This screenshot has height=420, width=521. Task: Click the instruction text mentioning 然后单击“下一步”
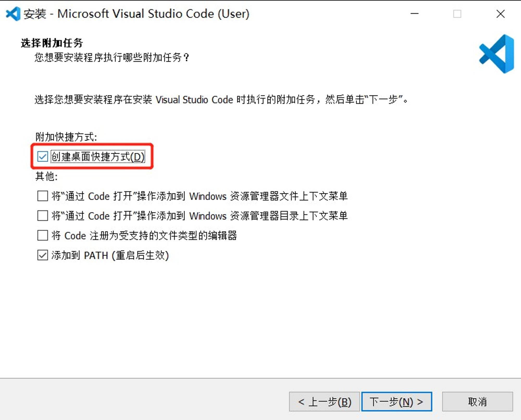221,100
